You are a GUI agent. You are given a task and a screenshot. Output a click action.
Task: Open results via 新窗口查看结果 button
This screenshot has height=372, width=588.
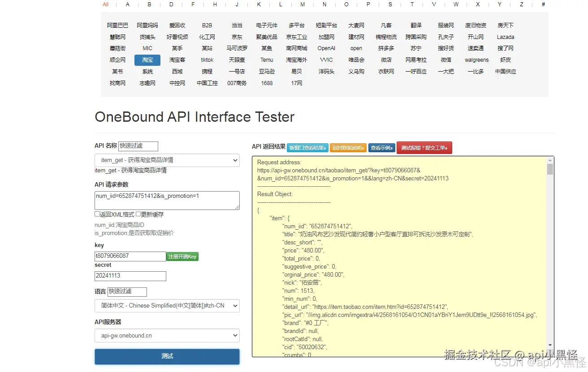click(x=307, y=148)
